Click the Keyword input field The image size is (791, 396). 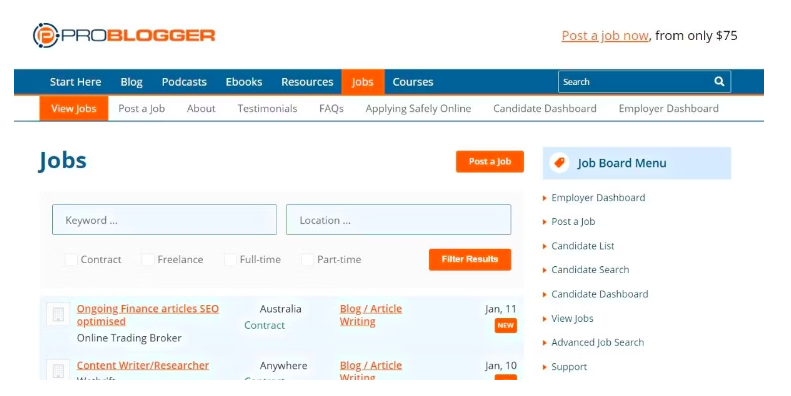[x=164, y=219]
